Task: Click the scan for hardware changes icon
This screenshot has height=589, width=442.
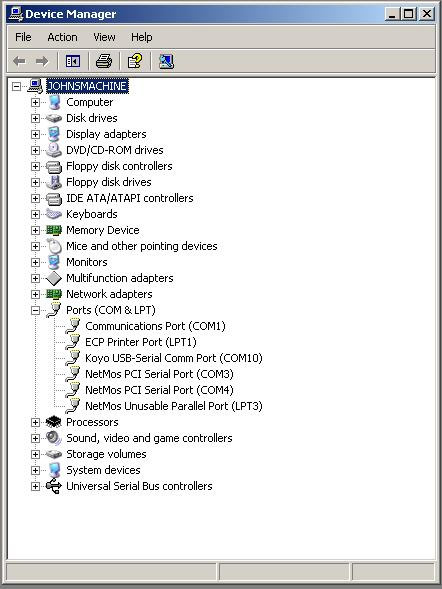Action: click(x=166, y=61)
